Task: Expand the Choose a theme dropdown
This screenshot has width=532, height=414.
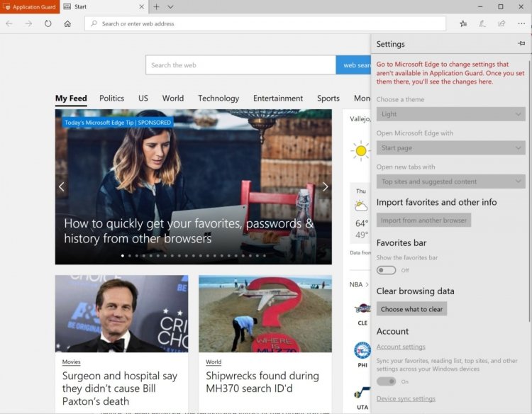Action: (x=451, y=114)
